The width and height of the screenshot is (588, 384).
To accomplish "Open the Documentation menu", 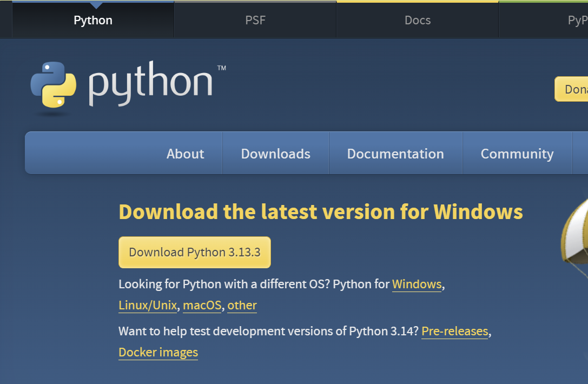I will click(x=395, y=154).
